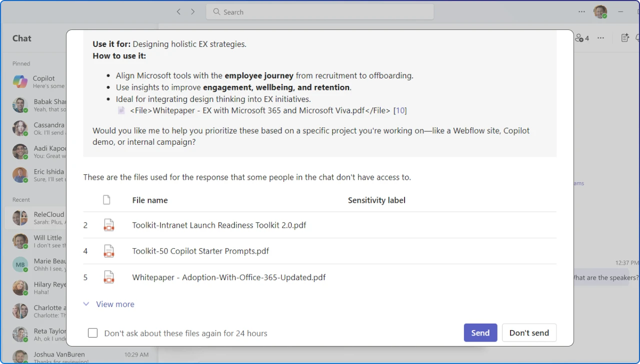Image resolution: width=640 pixels, height=364 pixels.
Task: Go forward with the right arrow
Action: coord(193,11)
